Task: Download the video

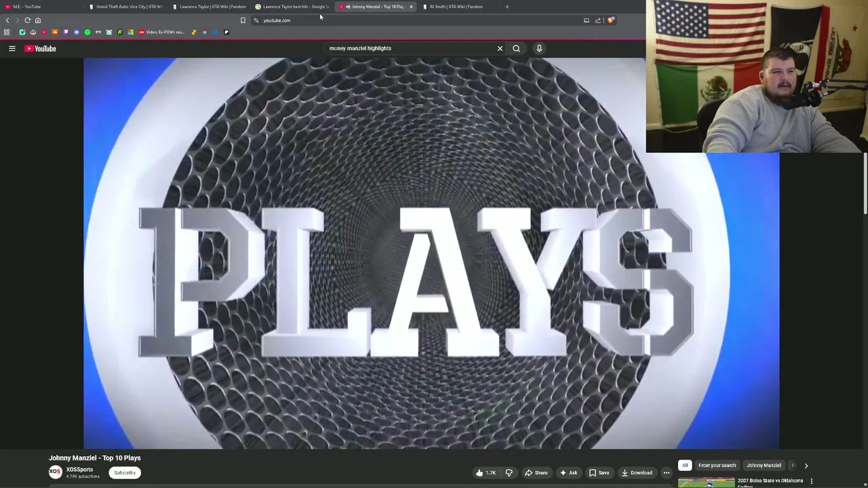Action: tap(637, 472)
